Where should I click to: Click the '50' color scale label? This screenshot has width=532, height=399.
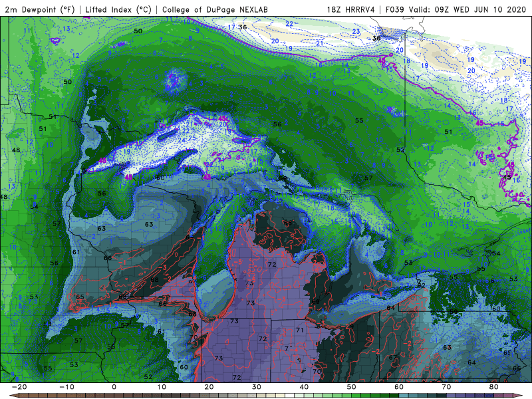(x=352, y=387)
